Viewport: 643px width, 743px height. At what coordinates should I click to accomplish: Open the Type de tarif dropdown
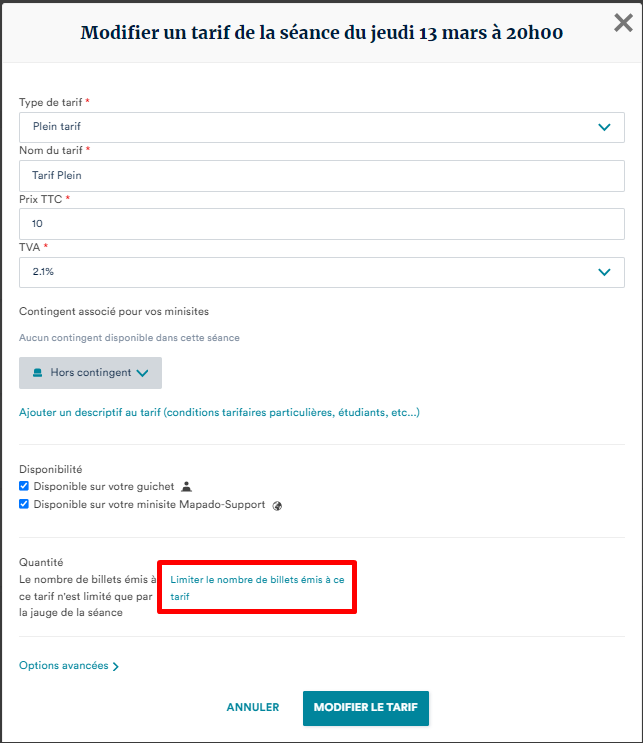click(320, 127)
